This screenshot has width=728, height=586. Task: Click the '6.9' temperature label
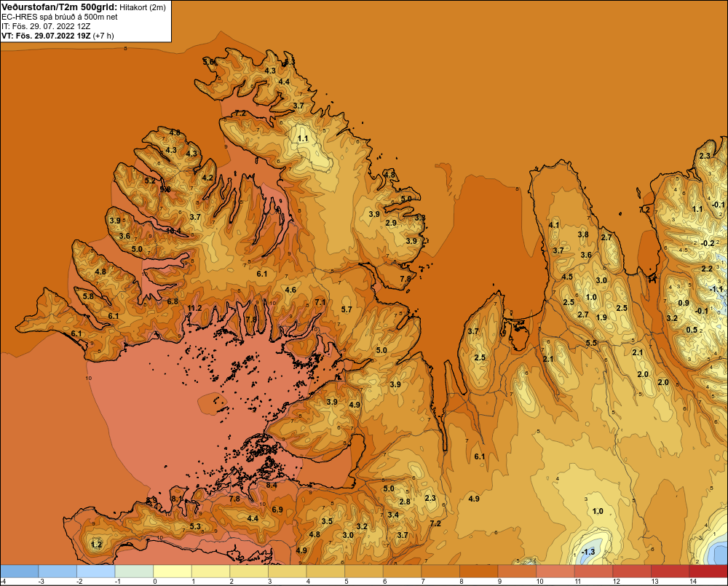[x=277, y=510]
